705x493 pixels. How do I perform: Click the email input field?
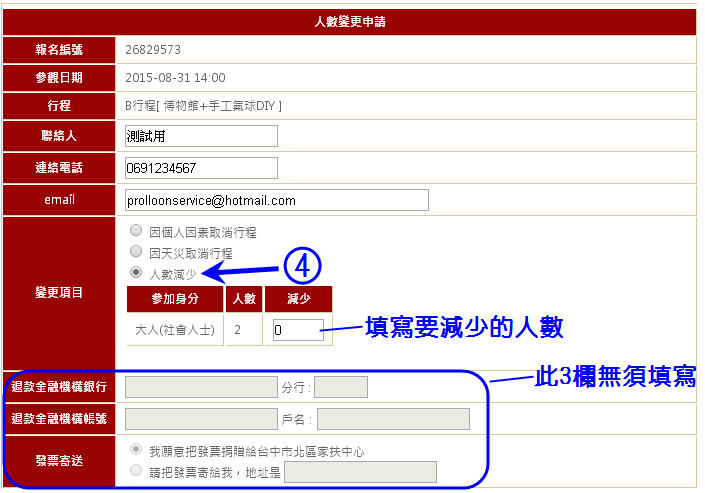276,200
